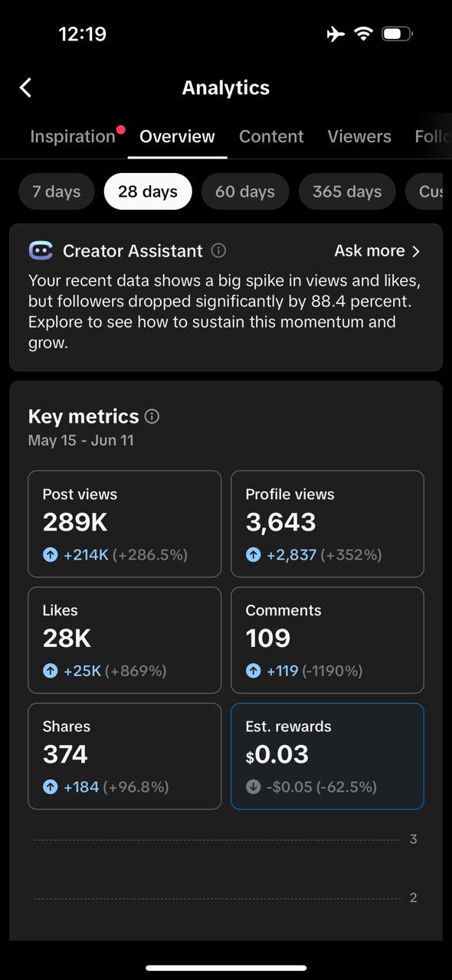Tap the back arrow icon
452x980 pixels.
tap(25, 87)
